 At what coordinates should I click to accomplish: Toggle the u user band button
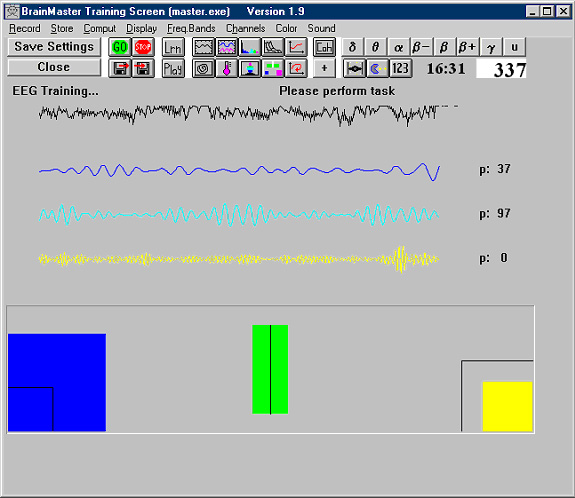click(514, 47)
